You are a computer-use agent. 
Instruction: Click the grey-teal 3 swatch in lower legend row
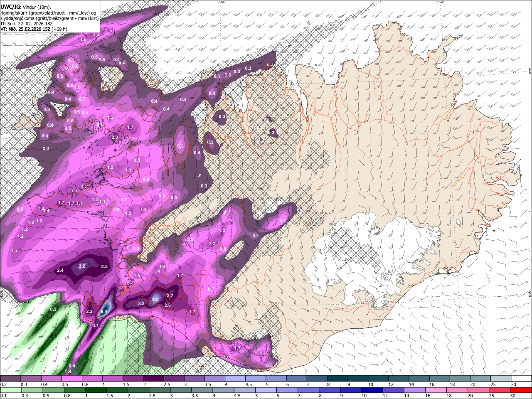pos(181,390)
